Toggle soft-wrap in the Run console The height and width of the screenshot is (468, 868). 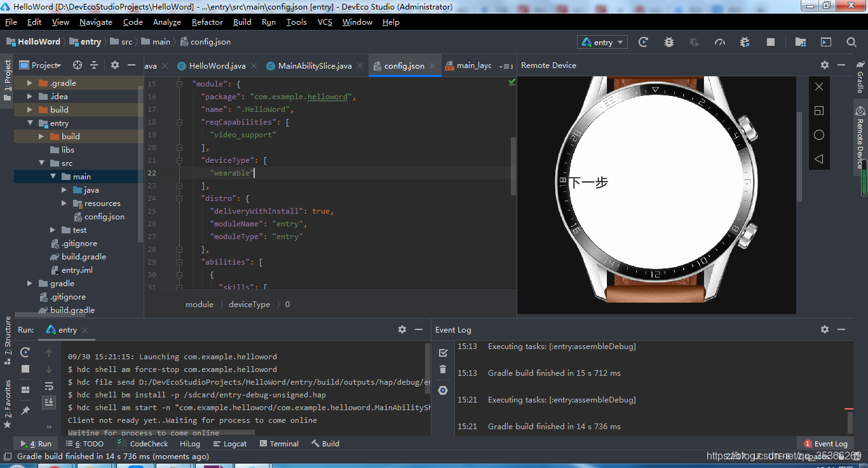(50, 387)
